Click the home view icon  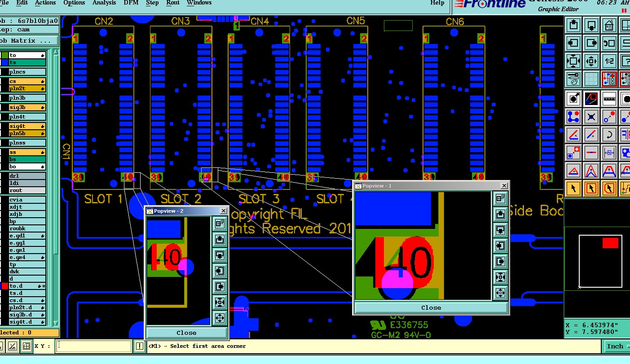point(609,25)
